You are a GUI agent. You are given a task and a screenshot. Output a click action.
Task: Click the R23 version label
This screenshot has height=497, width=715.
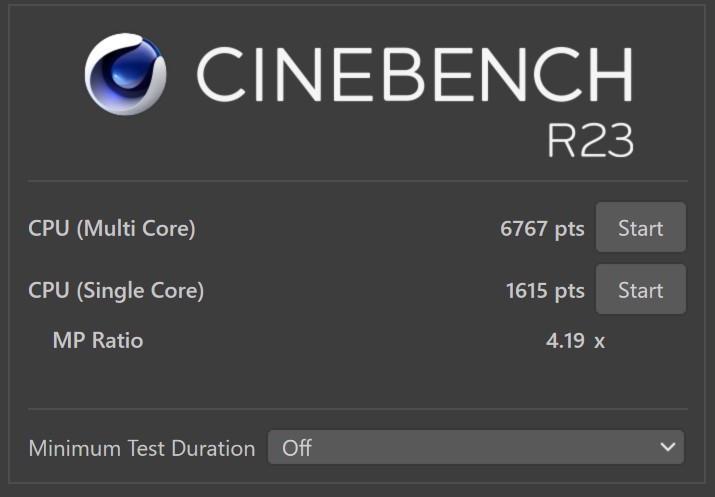590,140
